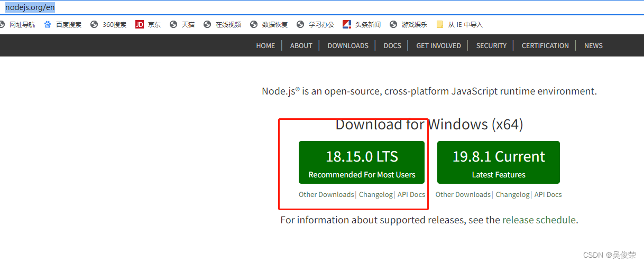Go to HOME in Node.js navigation
Screen dimensions: 644x264
click(x=265, y=46)
